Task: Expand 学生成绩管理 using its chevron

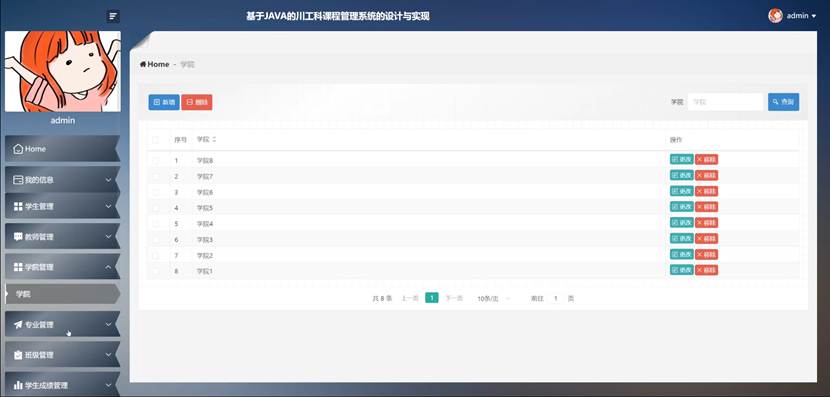Action: point(108,385)
